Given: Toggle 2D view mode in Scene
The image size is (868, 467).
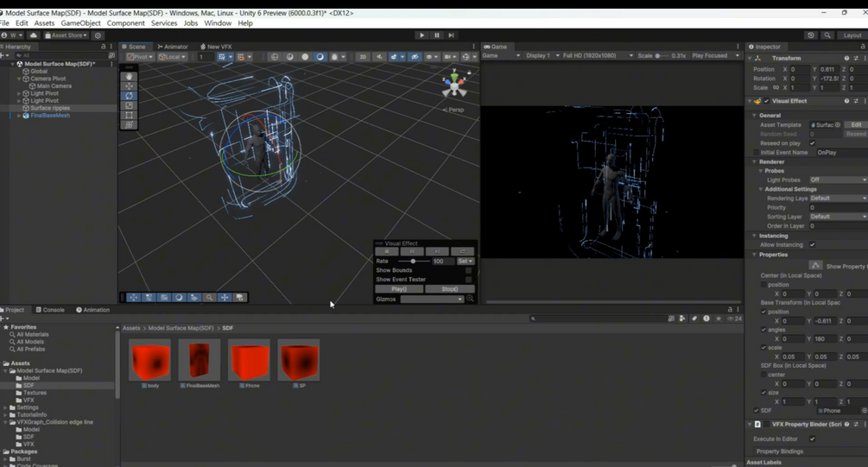Looking at the screenshot, I should [x=363, y=56].
